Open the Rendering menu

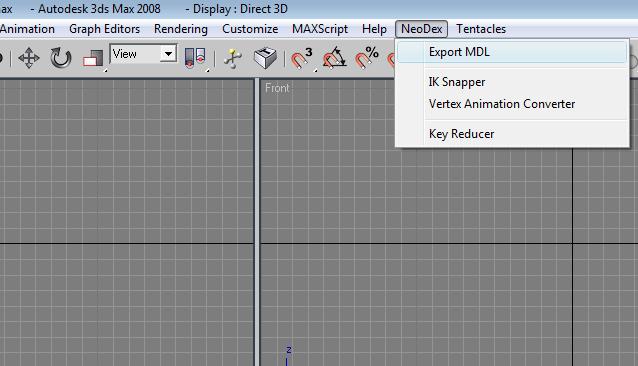(181, 29)
